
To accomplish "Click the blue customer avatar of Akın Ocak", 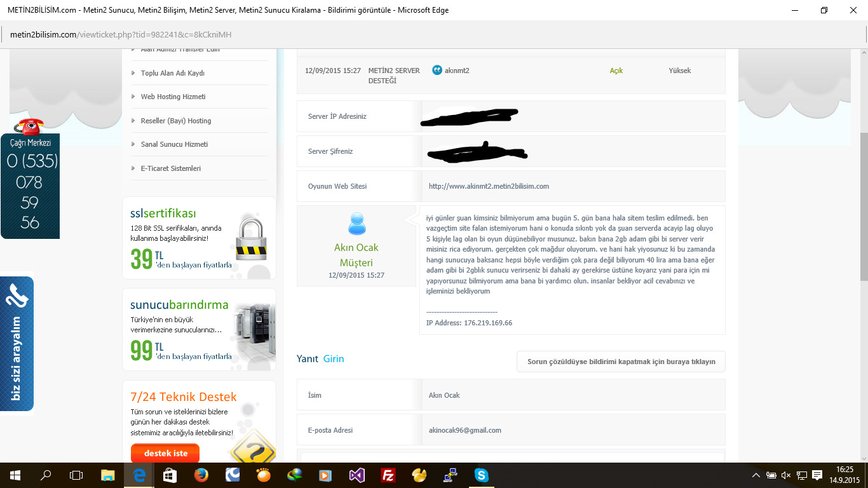I will click(356, 224).
